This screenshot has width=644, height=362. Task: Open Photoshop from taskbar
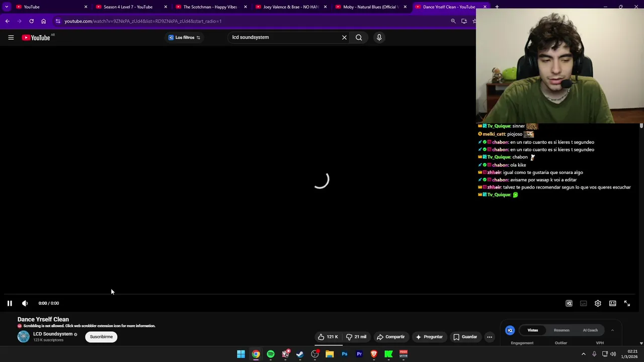344,354
